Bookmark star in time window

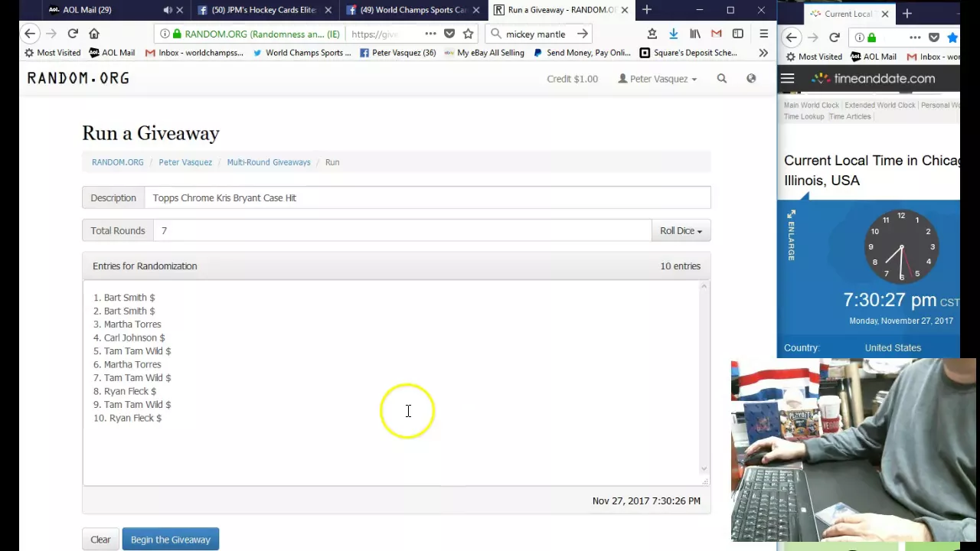pos(952,37)
